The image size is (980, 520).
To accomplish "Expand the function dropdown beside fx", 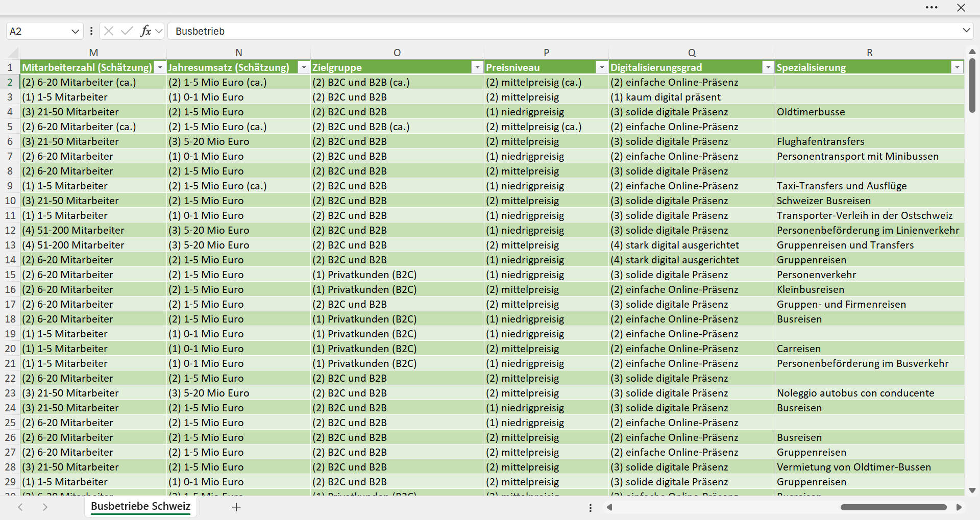I will point(159,31).
